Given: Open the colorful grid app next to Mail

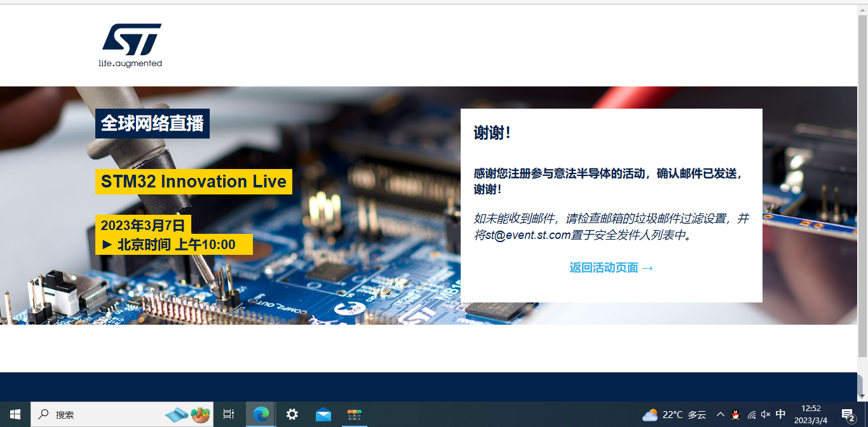Looking at the screenshot, I should click(x=354, y=414).
